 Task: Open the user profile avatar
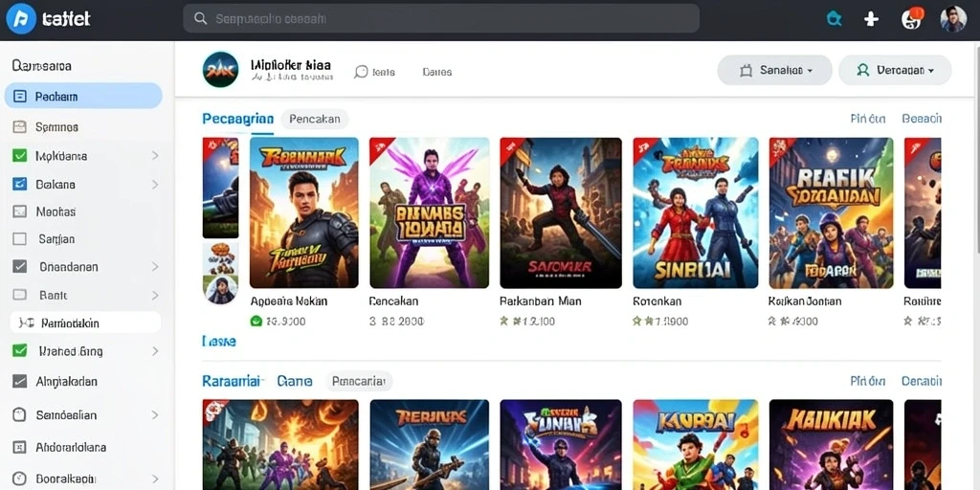click(x=953, y=19)
